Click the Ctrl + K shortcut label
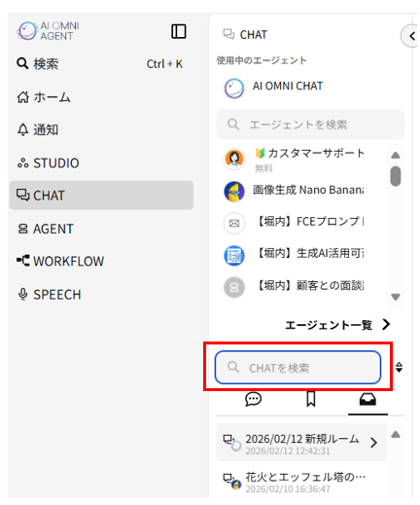Viewport: 420px width, 505px height. tap(164, 64)
